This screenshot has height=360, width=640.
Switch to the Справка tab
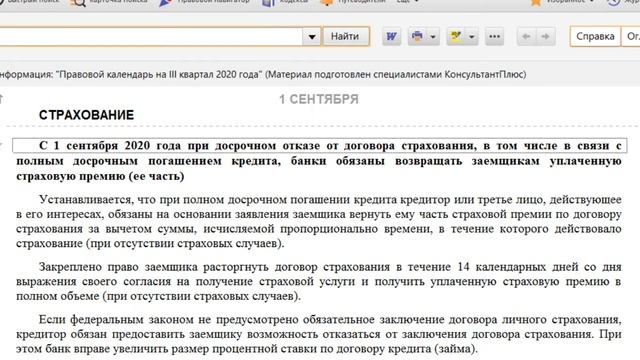coord(595,36)
